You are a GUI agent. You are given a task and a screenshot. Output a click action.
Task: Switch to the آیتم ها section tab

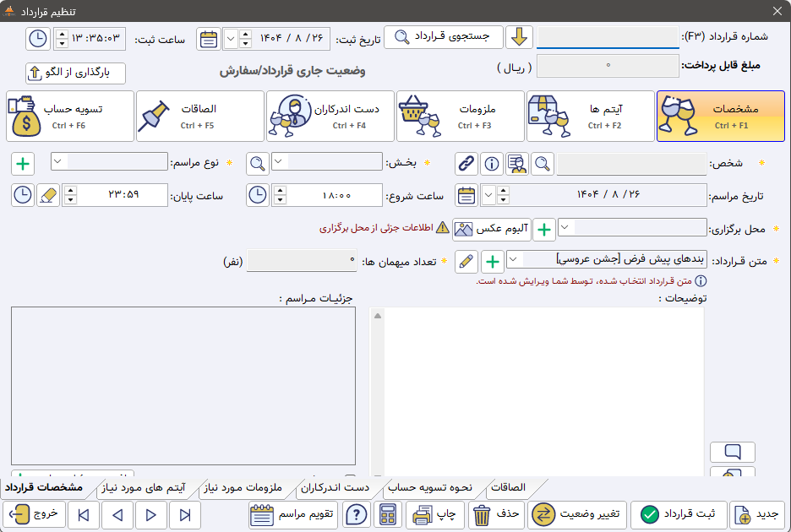(x=590, y=117)
